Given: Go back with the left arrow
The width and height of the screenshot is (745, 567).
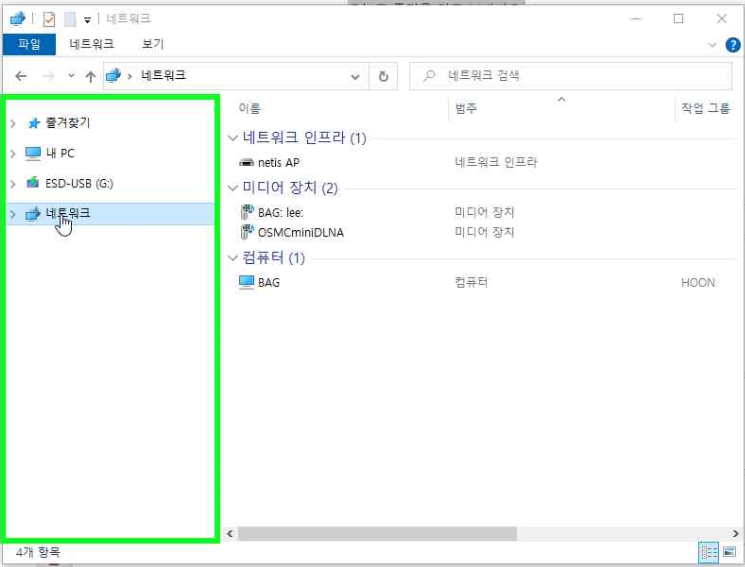Looking at the screenshot, I should [x=21, y=76].
